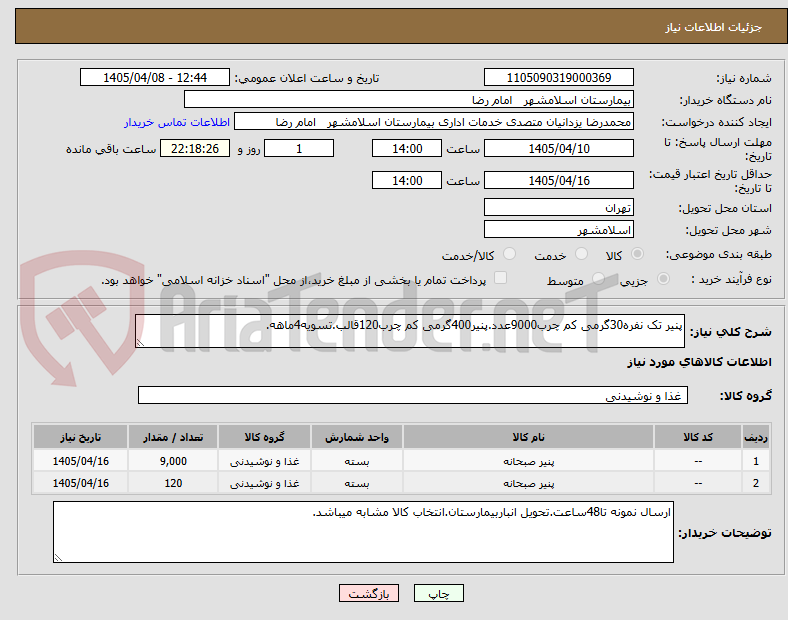788x620 pixels.
Task: Click the buyer notes text area
Action: [363, 532]
